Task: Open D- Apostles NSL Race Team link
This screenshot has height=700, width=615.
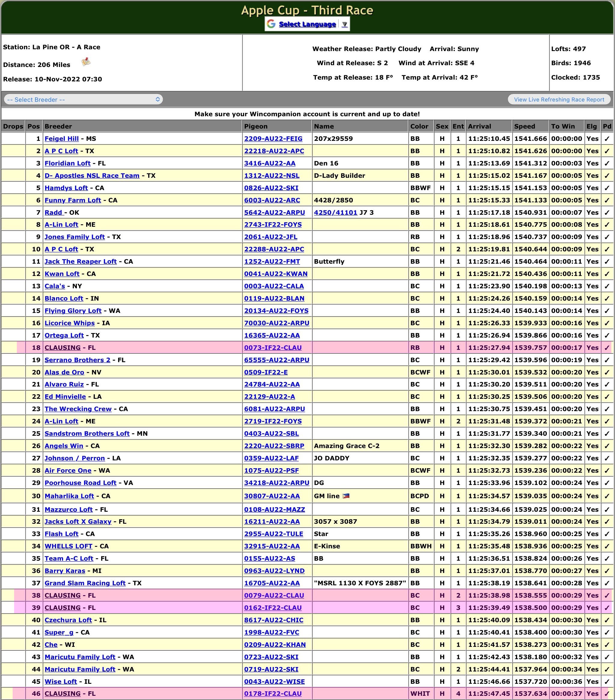Action: point(92,176)
